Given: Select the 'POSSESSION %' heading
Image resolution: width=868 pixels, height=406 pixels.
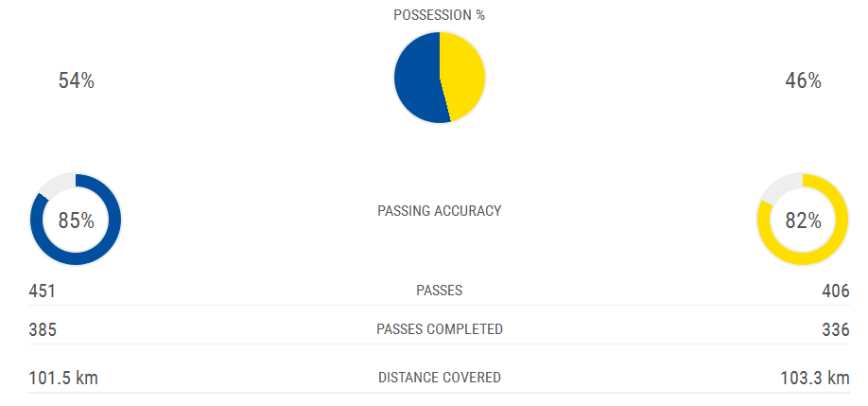Looking at the screenshot, I should [440, 15].
